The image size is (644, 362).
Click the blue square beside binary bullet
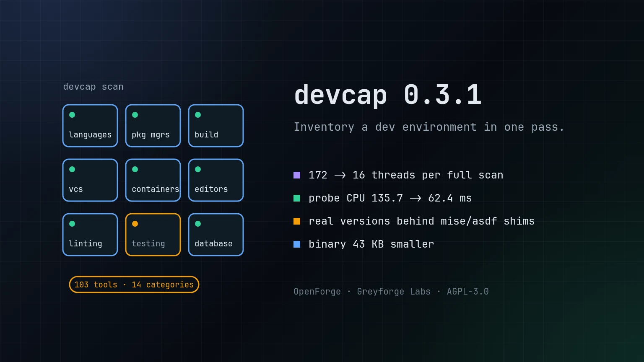click(297, 244)
